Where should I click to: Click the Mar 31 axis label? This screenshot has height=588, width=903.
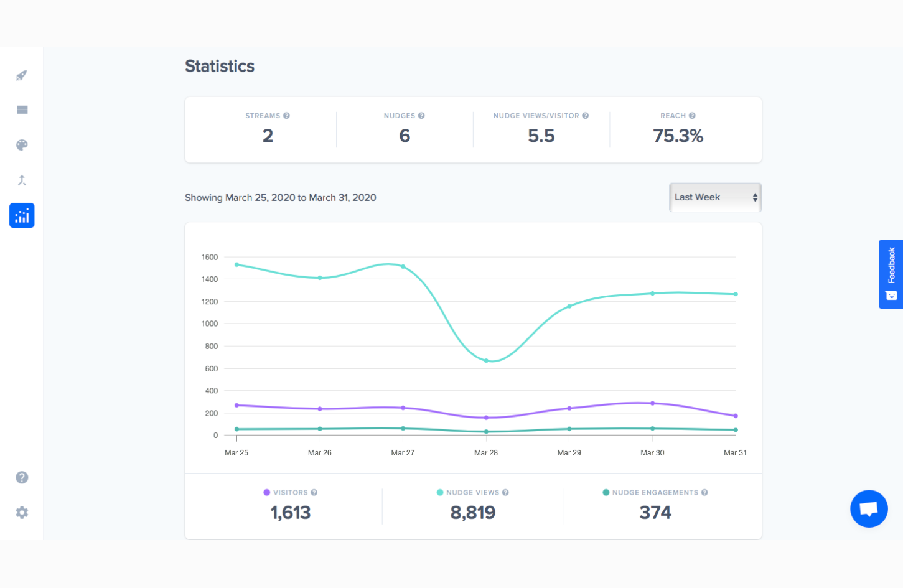pos(735,453)
